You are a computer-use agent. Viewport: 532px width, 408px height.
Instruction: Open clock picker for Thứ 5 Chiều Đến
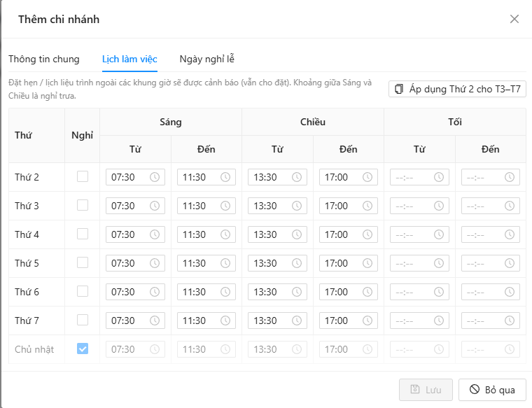(367, 263)
